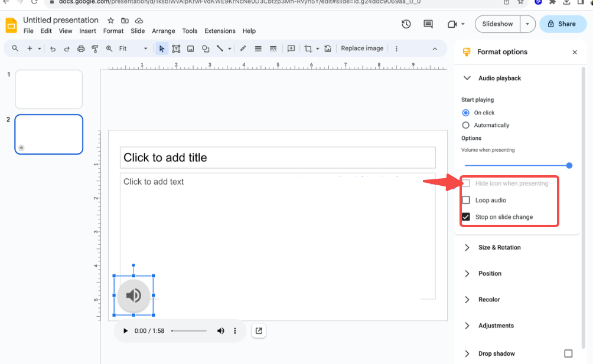
Task: Select the Shape tool
Action: (x=206, y=48)
